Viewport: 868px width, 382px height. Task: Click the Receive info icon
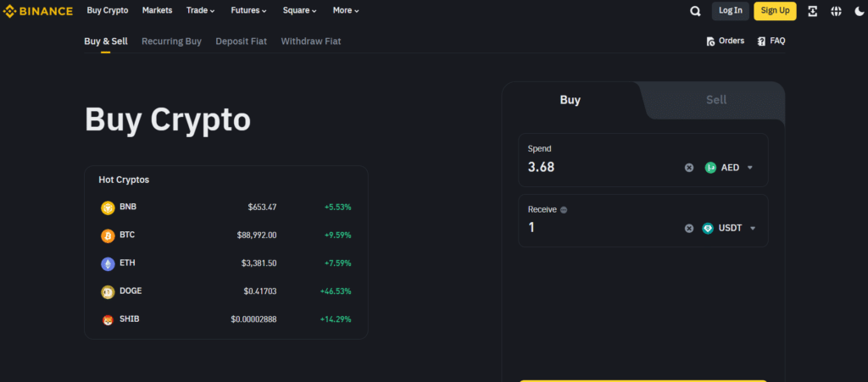(x=564, y=210)
